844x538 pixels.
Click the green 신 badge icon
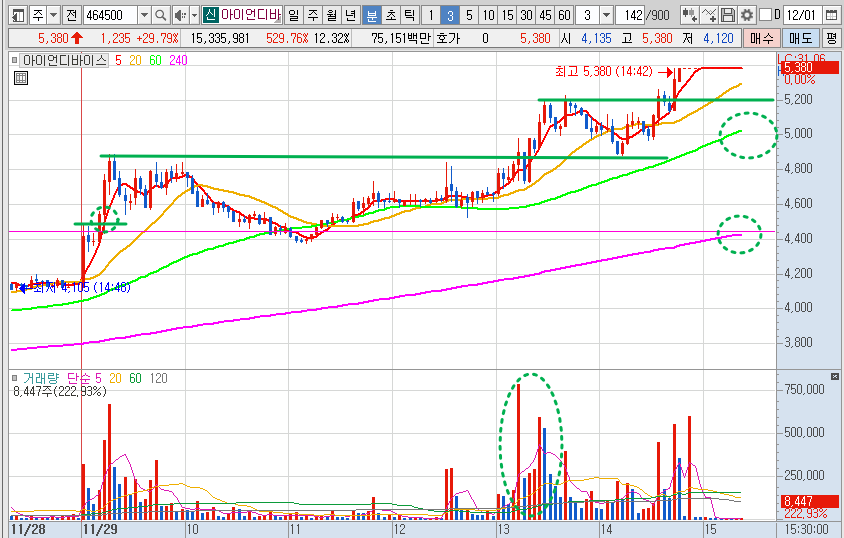click(210, 15)
